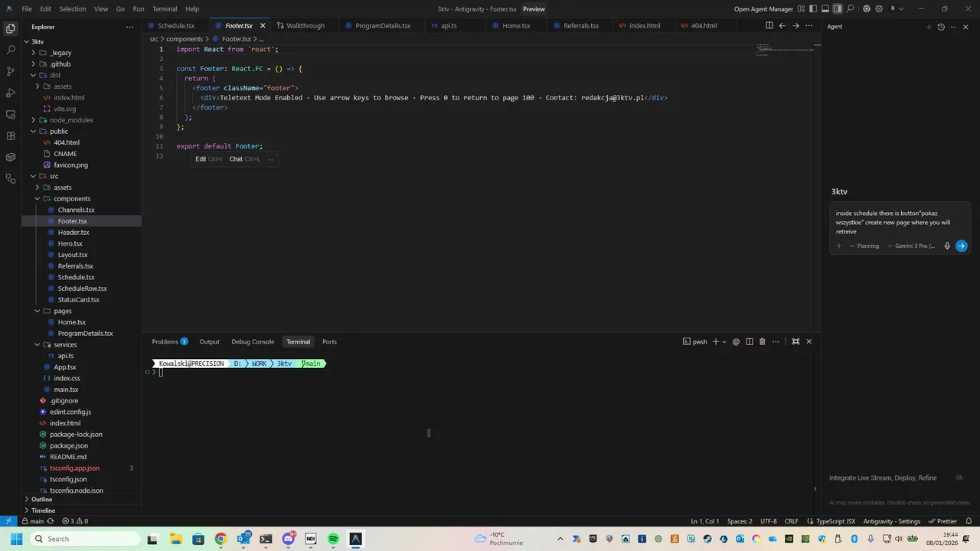The width and height of the screenshot is (980, 551).
Task: Expand the Timeline section
Action: tap(43, 510)
